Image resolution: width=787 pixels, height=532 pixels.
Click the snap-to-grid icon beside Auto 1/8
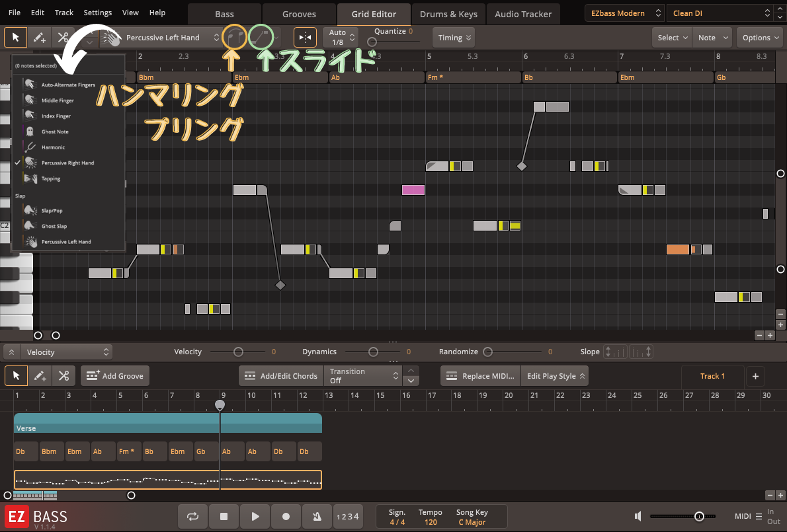305,38
